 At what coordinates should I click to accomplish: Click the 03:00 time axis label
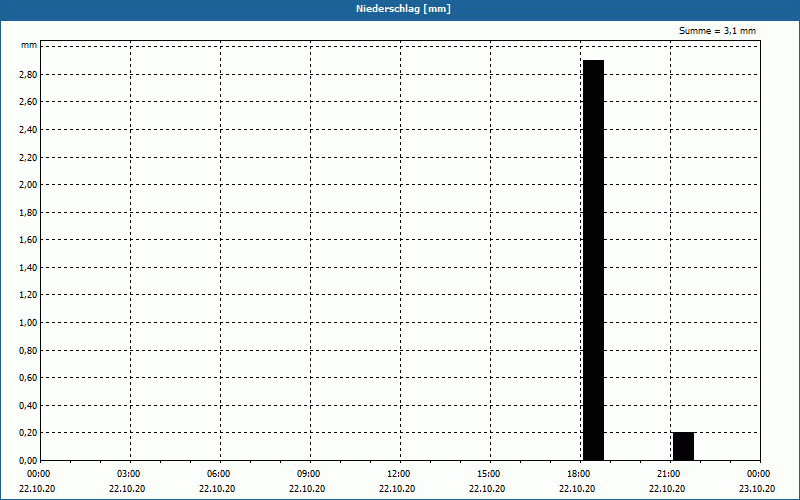(x=129, y=474)
